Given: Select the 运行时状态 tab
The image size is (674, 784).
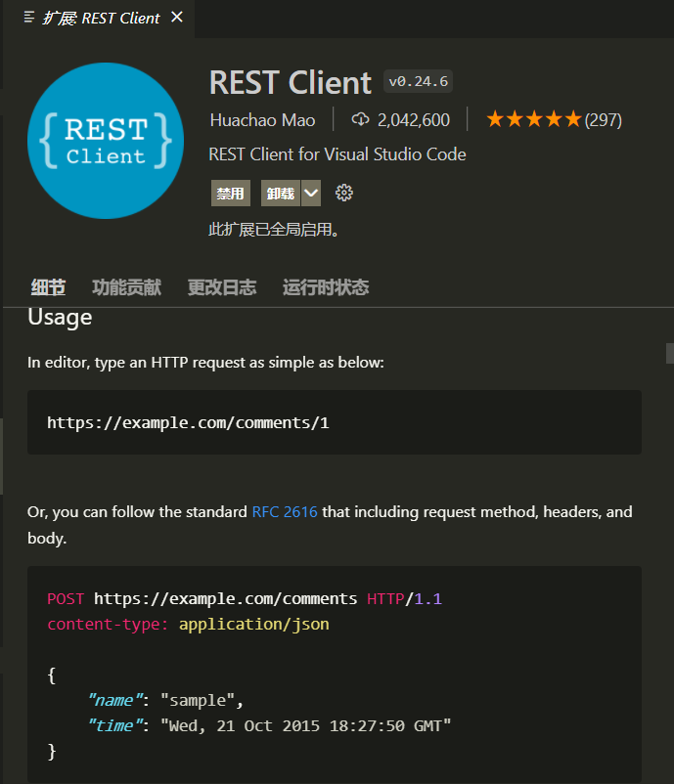Looking at the screenshot, I should click(x=326, y=287).
